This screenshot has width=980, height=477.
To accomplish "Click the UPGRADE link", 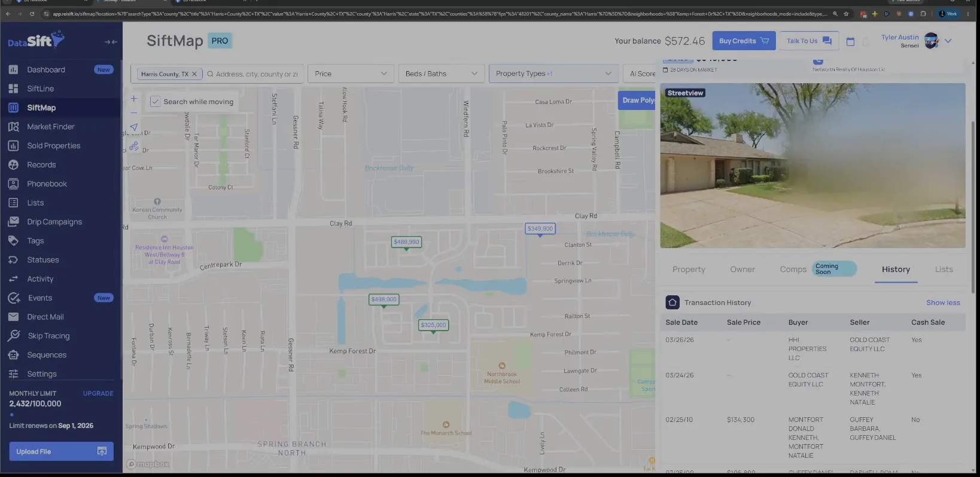I will [98, 393].
